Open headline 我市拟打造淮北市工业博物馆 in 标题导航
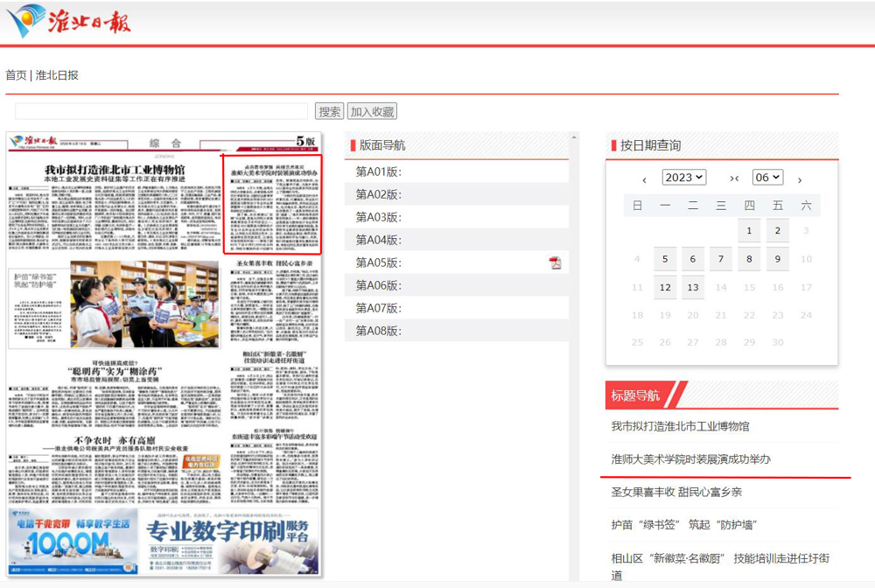The image size is (875, 588). [x=680, y=426]
